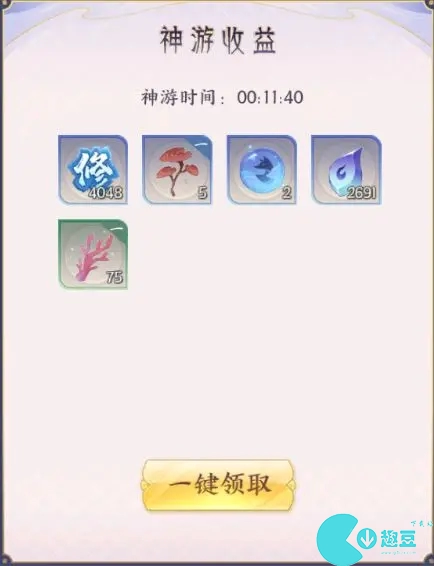Tap the 2691 count on the crystal item

tap(362, 193)
